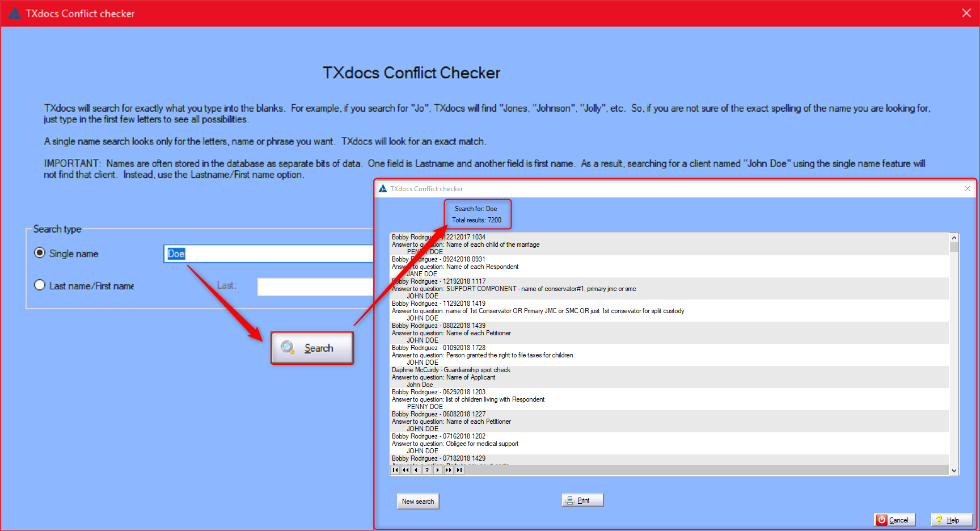
Task: Start a New search
Action: [418, 501]
